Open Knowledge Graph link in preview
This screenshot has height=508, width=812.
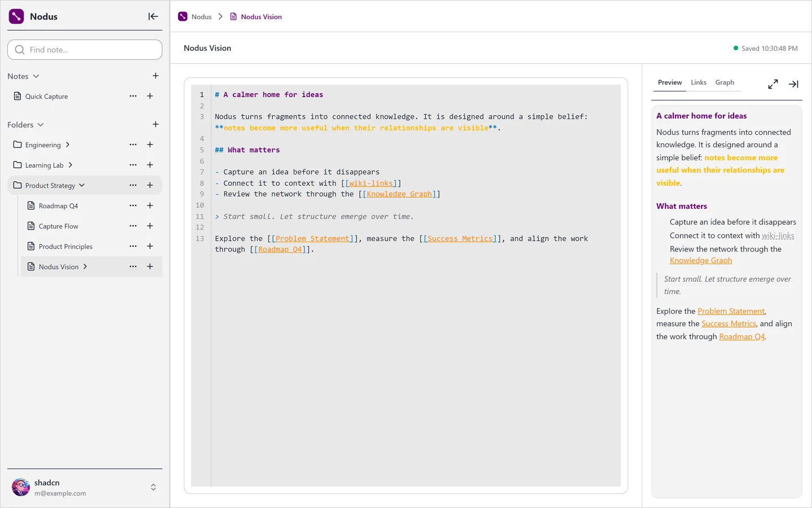point(701,260)
